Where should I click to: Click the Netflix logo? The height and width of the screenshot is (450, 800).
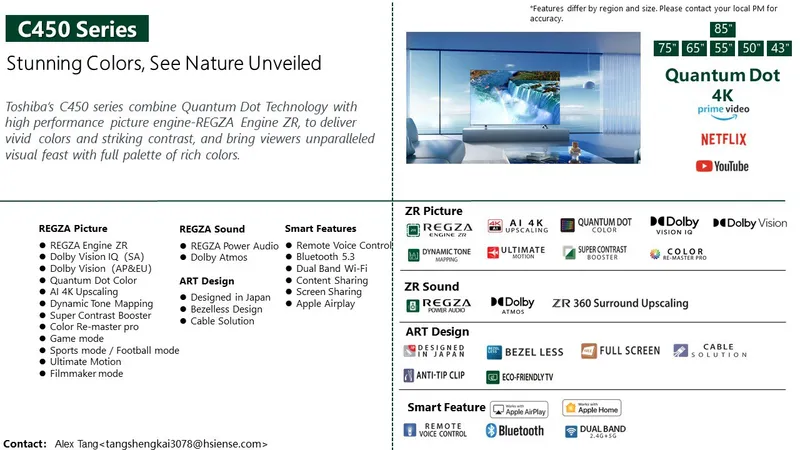(x=723, y=139)
